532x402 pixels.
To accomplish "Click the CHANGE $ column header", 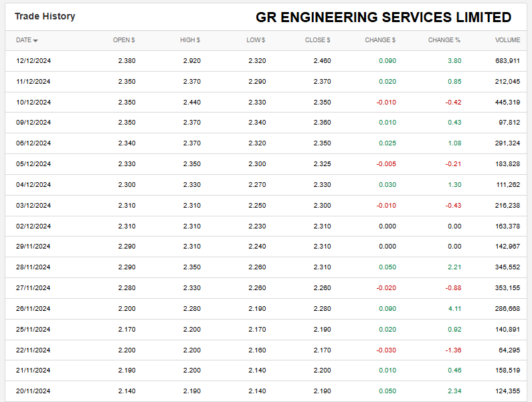I will (380, 40).
